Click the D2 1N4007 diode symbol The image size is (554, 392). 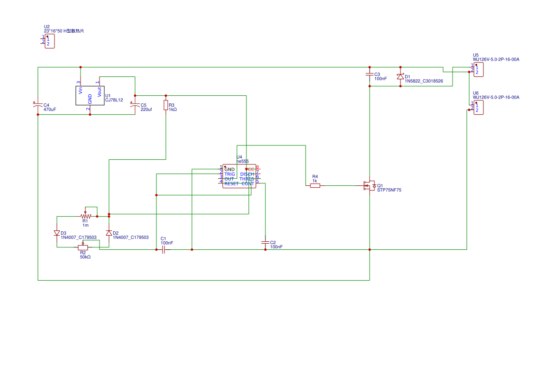tap(109, 233)
